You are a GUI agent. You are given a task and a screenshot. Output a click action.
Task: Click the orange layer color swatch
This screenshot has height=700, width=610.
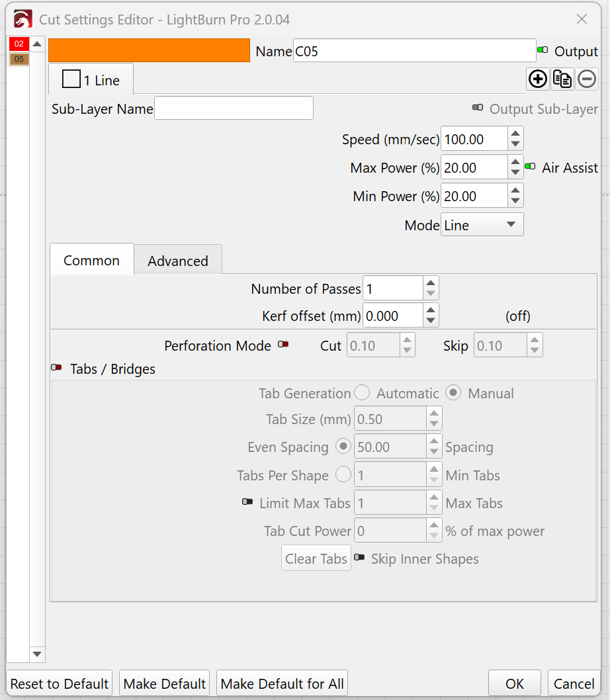150,50
